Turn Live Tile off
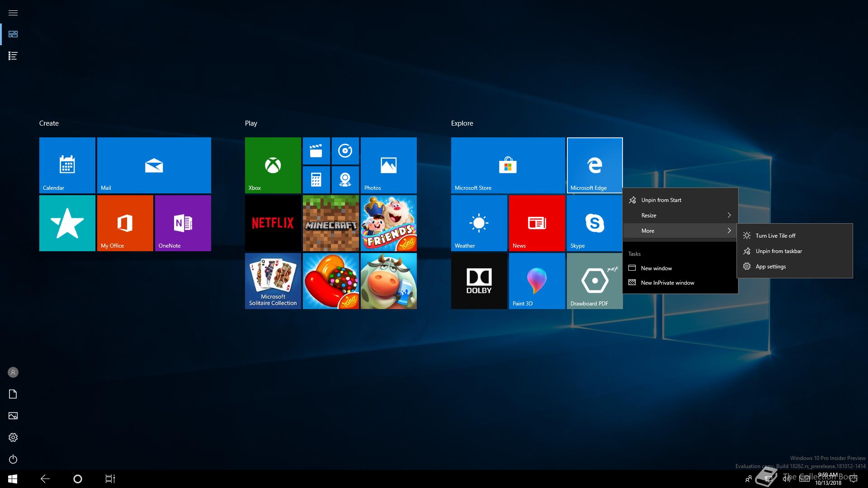 [795, 236]
